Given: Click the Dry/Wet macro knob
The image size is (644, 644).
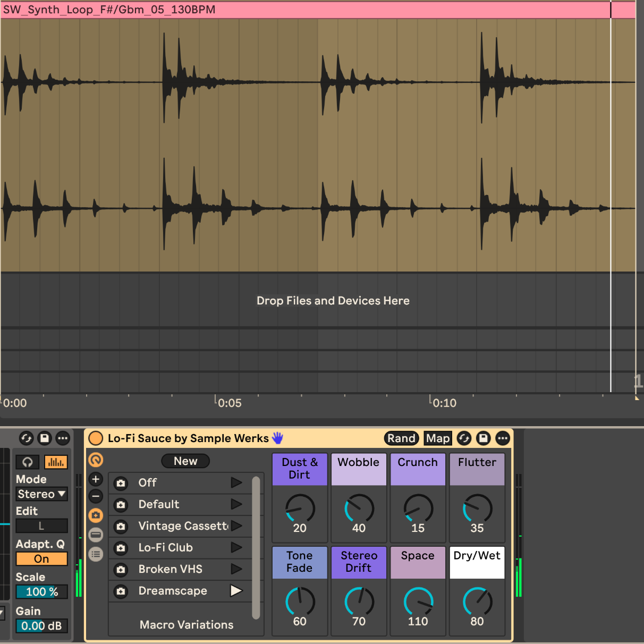Looking at the screenshot, I should point(477,601).
